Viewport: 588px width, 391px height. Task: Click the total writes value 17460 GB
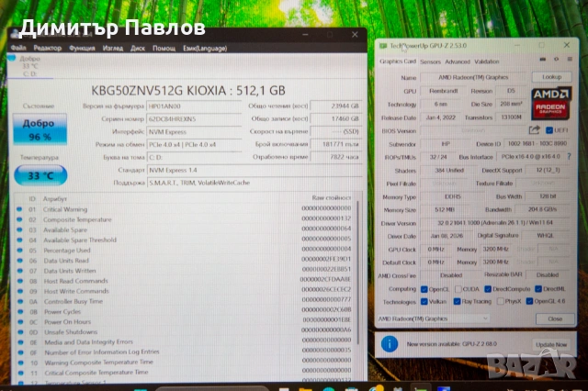click(335, 118)
